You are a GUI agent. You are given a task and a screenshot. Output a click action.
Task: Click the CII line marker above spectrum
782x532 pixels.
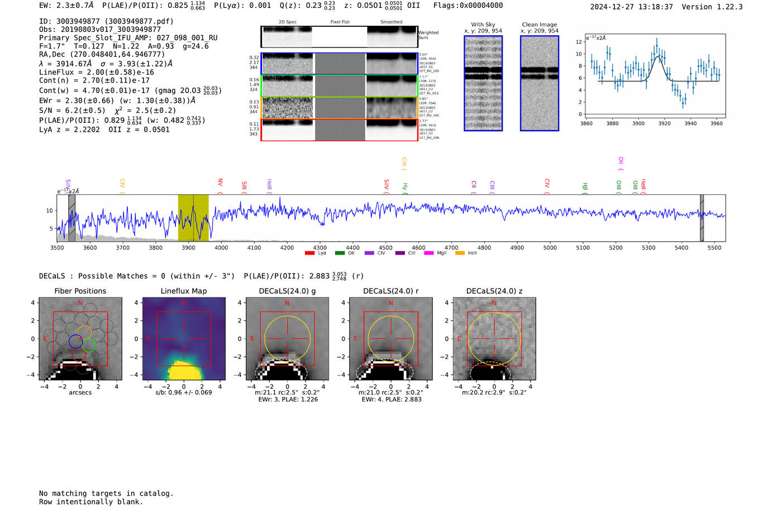point(474,187)
